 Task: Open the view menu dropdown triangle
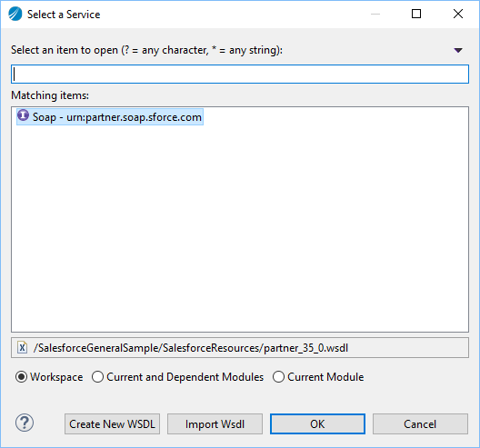[458, 51]
